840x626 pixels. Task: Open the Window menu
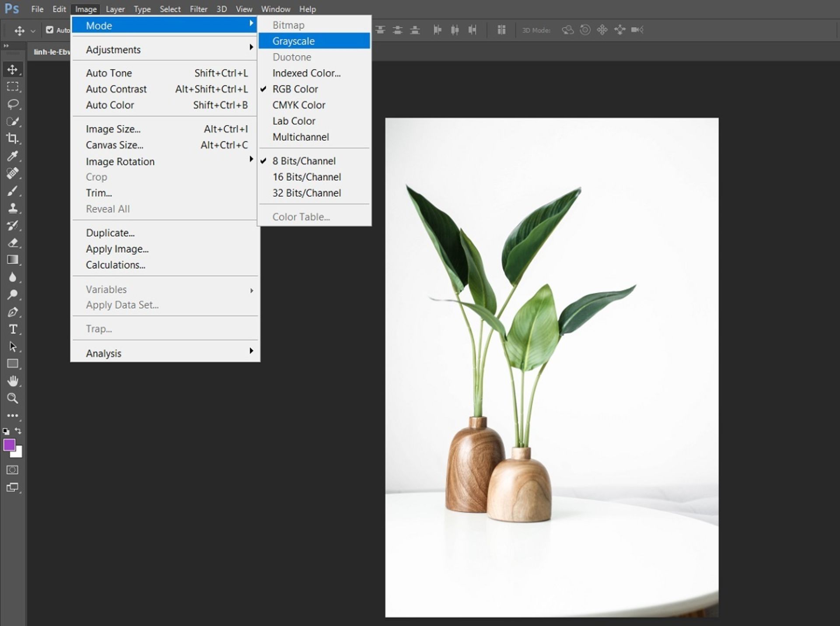coord(275,9)
